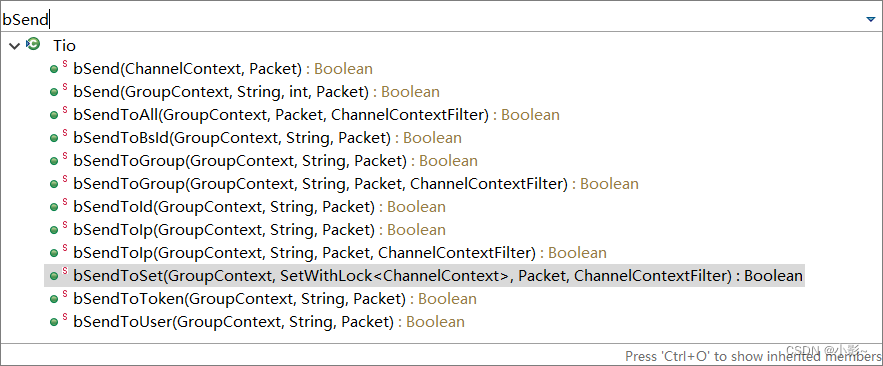This screenshot has width=883, height=366.
Task: Click the Tio class icon
Action: [x=33, y=44]
